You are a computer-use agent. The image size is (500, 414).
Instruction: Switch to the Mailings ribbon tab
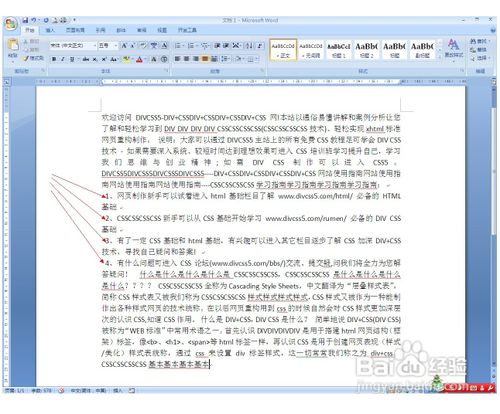[121, 30]
